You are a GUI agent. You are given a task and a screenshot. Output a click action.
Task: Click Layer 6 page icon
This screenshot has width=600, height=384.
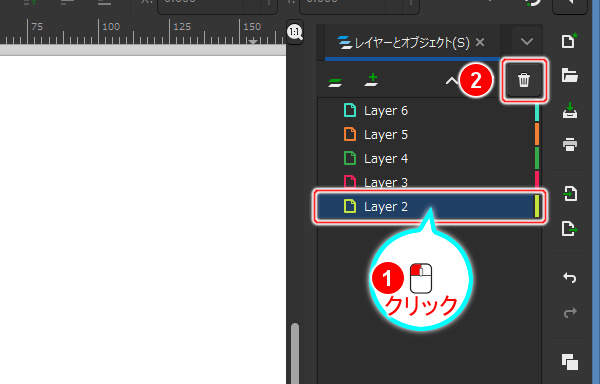coord(350,110)
